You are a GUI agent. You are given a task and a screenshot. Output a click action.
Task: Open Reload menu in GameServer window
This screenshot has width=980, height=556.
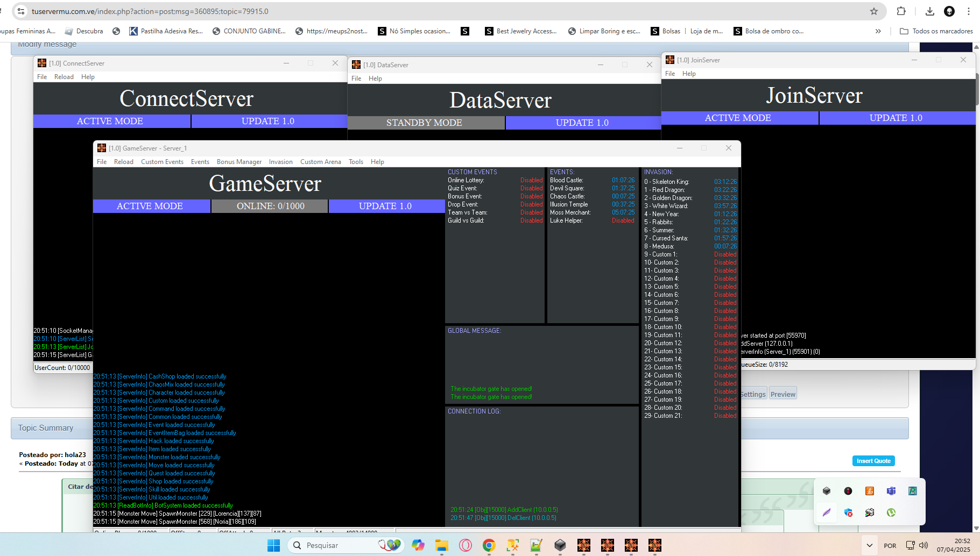[123, 162]
